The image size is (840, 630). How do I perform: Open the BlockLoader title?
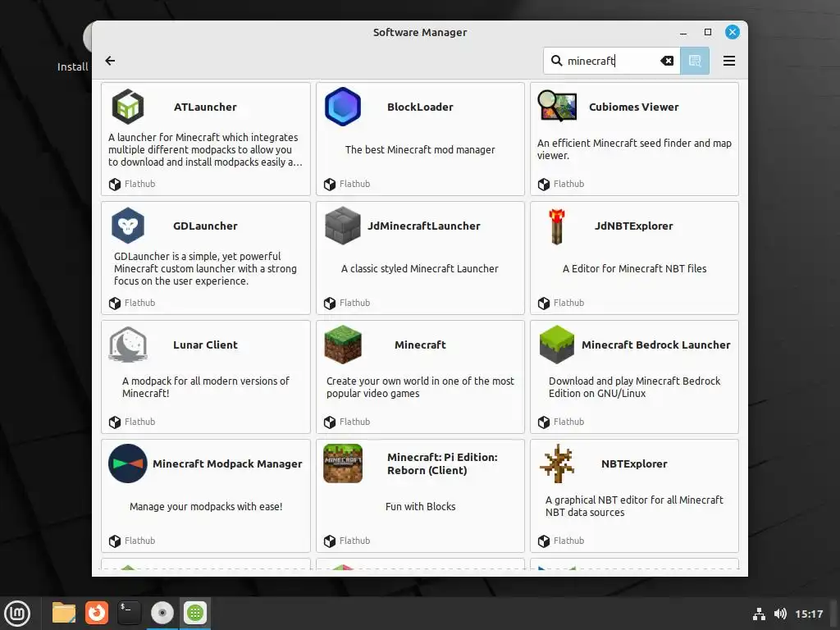coord(420,107)
